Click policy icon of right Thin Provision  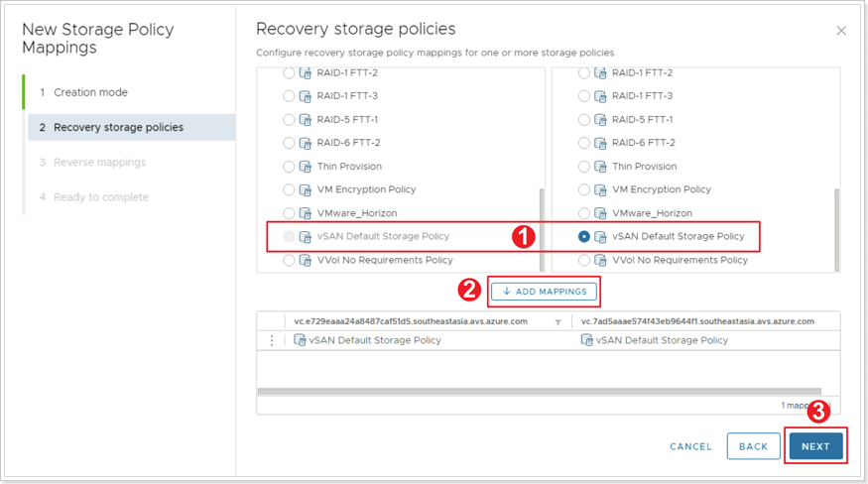600,167
